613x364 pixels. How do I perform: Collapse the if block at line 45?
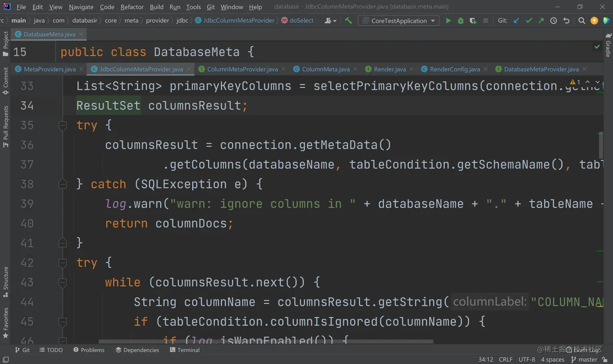point(62,321)
